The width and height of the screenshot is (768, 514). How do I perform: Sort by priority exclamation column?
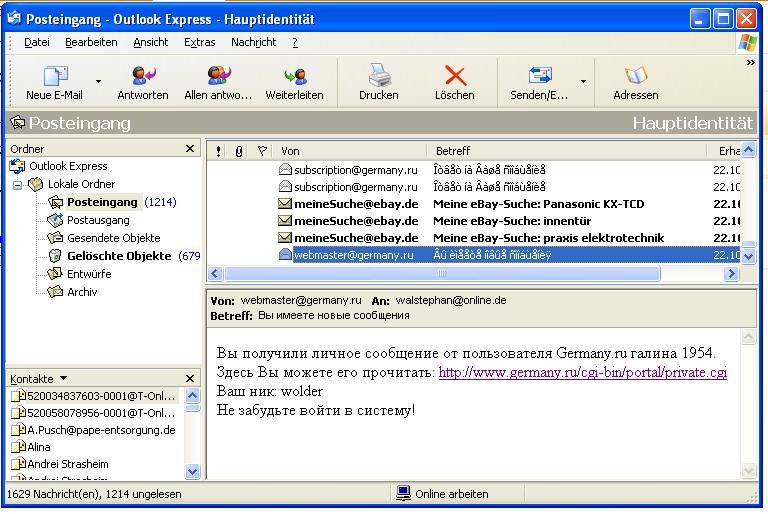point(218,151)
